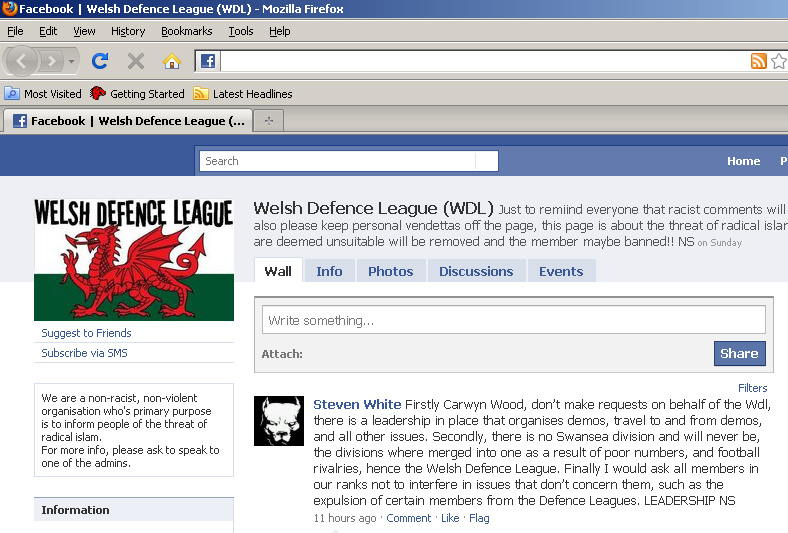
Task: Switch to the Photos tab
Action: (x=390, y=271)
